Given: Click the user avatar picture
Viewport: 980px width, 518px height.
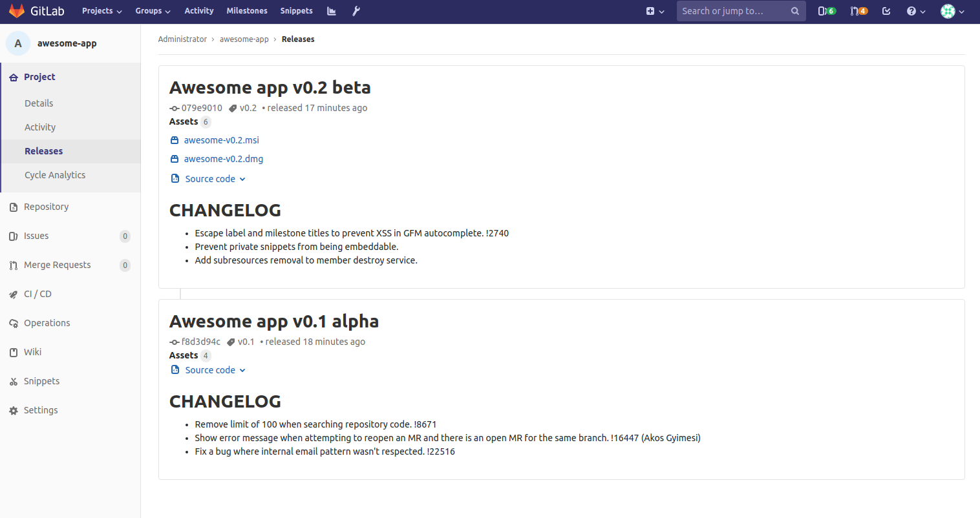Looking at the screenshot, I should pos(947,11).
